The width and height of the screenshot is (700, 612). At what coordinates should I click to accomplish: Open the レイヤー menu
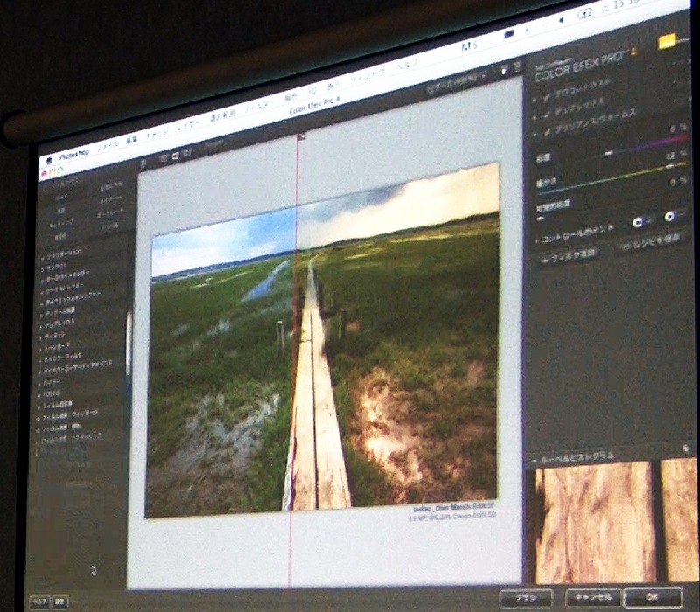click(189, 126)
